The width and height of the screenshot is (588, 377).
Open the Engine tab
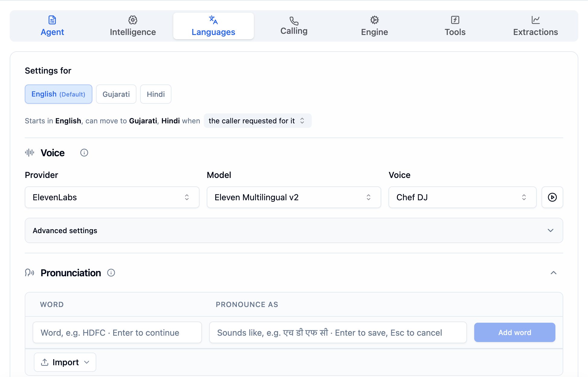(x=375, y=26)
